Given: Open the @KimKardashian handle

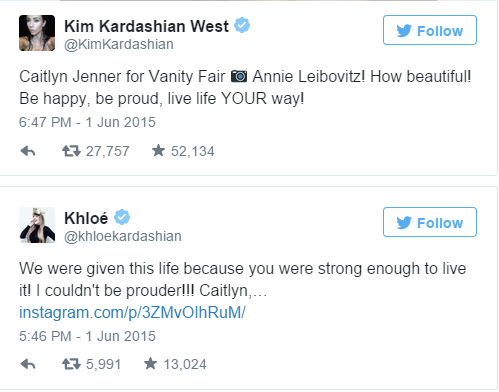Looking at the screenshot, I should (119, 44).
